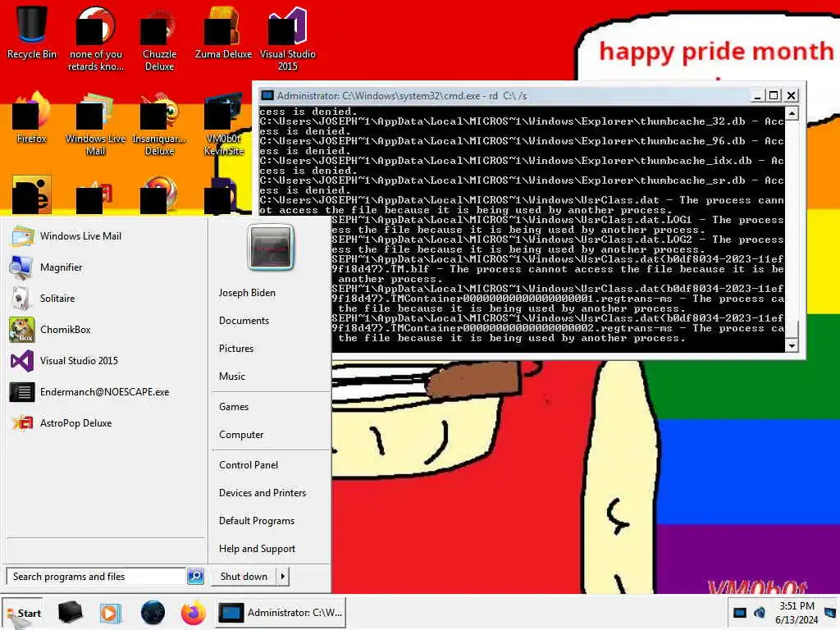The image size is (840, 630).
Task: Open Pictures from Start menu
Action: point(236,348)
